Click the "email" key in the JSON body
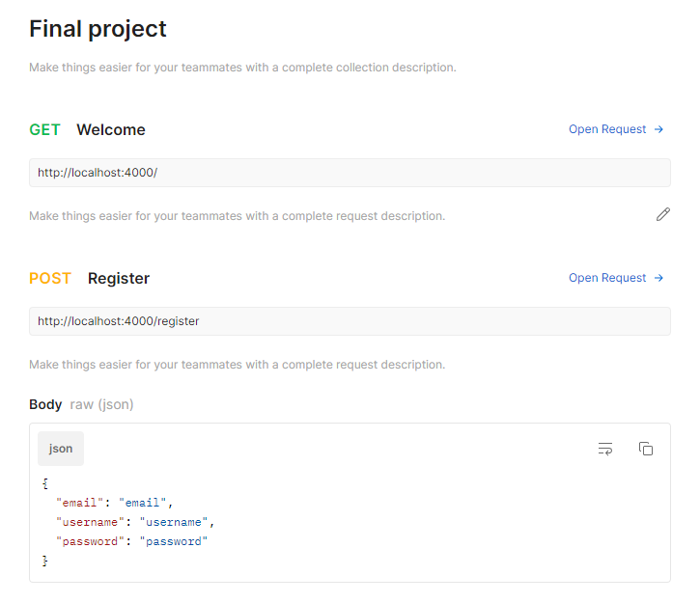This screenshot has height=603, width=700. click(80, 503)
